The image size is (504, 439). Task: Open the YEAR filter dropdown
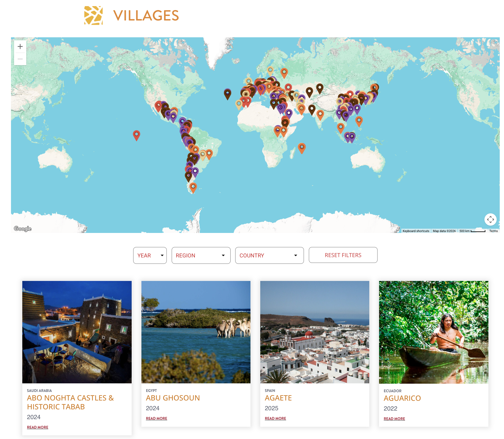(150, 255)
